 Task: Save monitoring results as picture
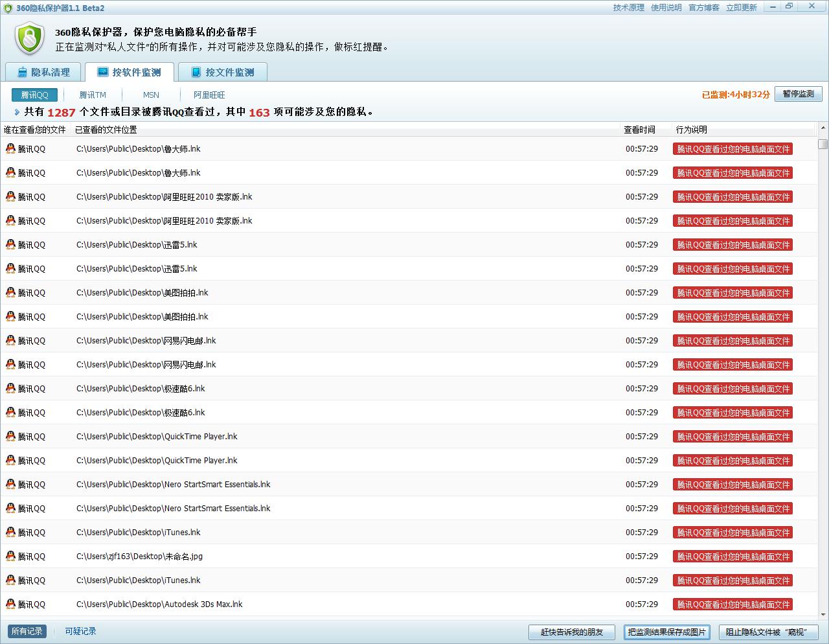[666, 632]
